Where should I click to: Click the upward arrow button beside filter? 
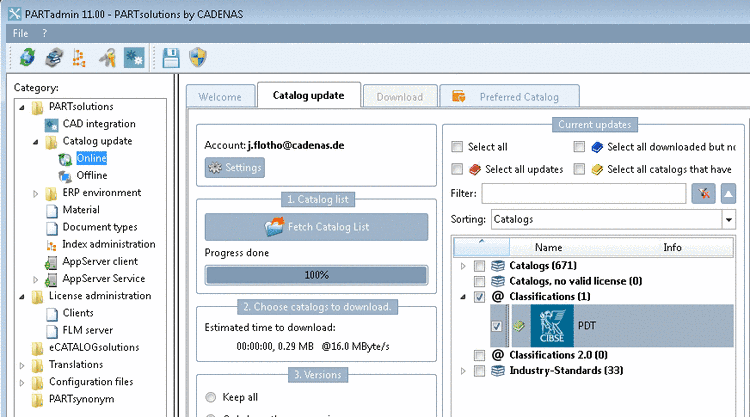(x=728, y=194)
